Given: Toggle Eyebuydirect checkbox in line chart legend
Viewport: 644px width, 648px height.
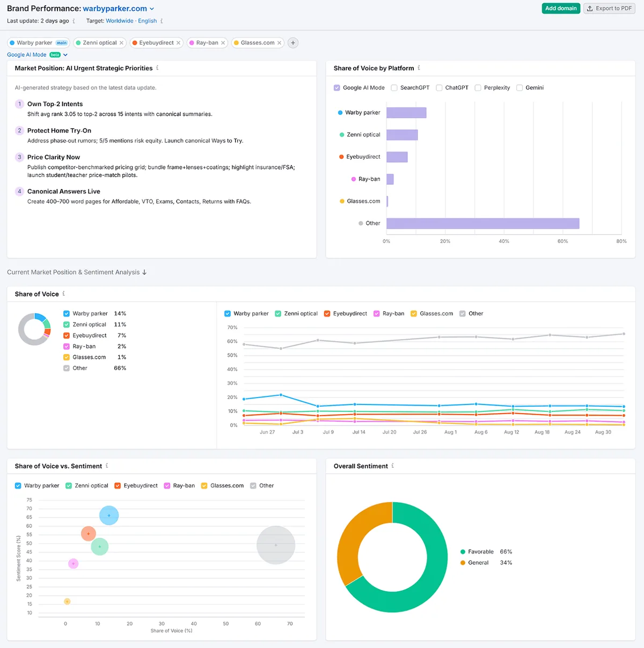Looking at the screenshot, I should 327,314.
